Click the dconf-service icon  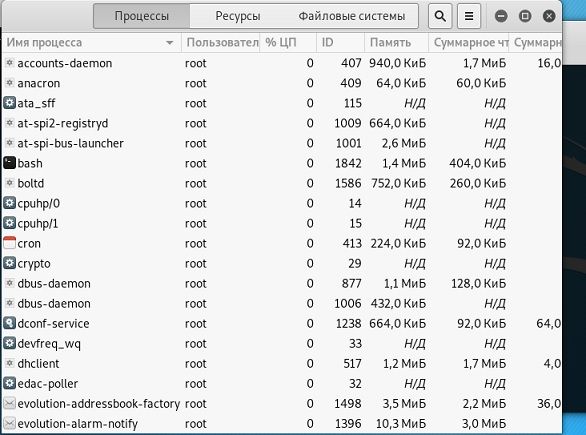click(x=10, y=323)
